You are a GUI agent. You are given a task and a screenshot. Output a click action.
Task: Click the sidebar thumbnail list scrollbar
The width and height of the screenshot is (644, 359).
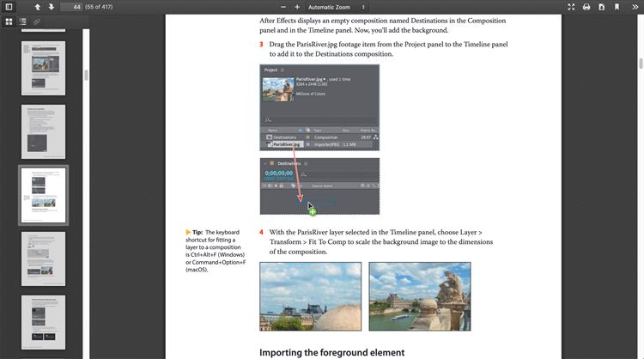pos(86,75)
